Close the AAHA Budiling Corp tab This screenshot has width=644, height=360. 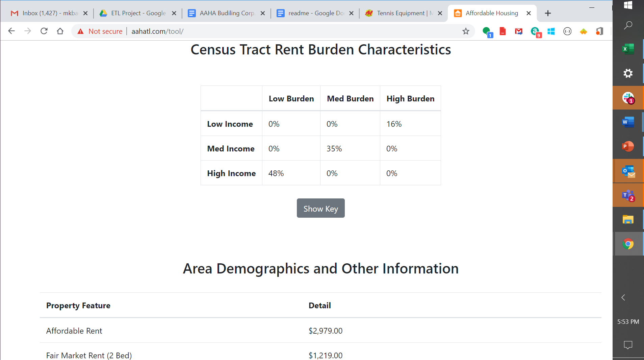click(263, 13)
